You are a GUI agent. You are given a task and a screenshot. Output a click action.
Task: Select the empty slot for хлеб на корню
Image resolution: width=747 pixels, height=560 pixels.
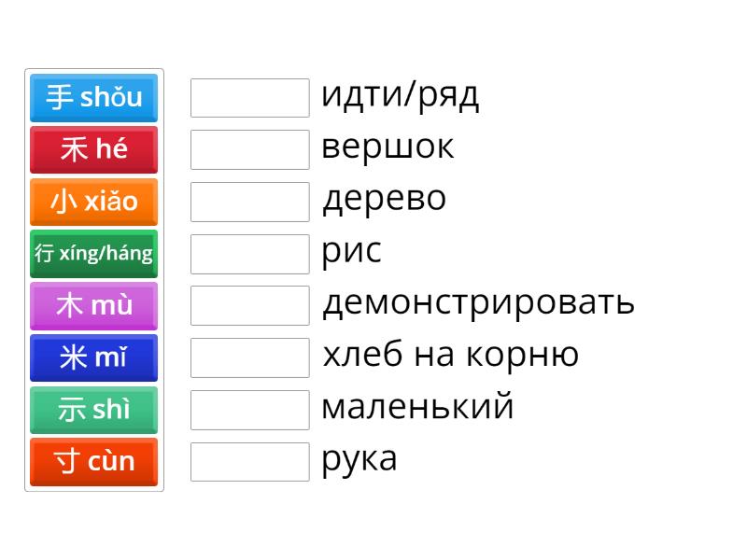tap(249, 357)
